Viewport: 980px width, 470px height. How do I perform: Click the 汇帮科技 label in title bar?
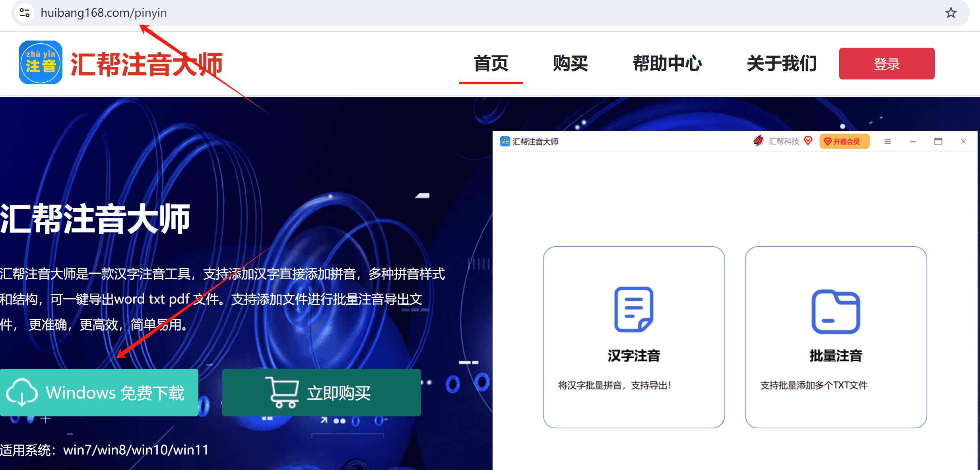point(784,141)
